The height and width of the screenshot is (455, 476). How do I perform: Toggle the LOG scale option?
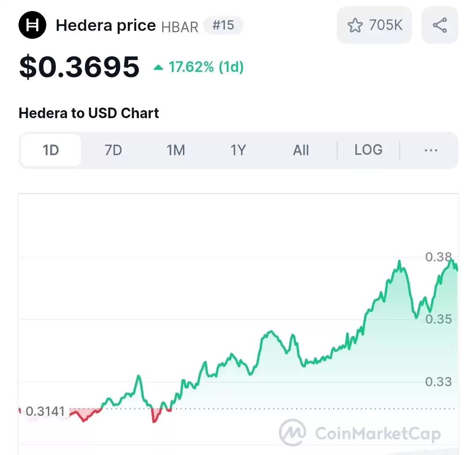pos(368,150)
